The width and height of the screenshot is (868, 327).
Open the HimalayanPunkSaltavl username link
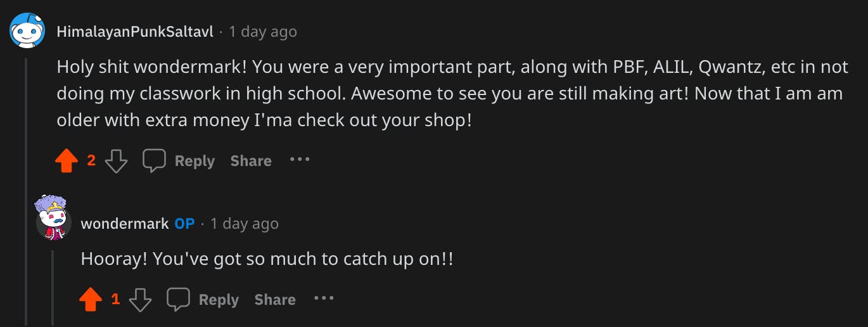tap(134, 32)
